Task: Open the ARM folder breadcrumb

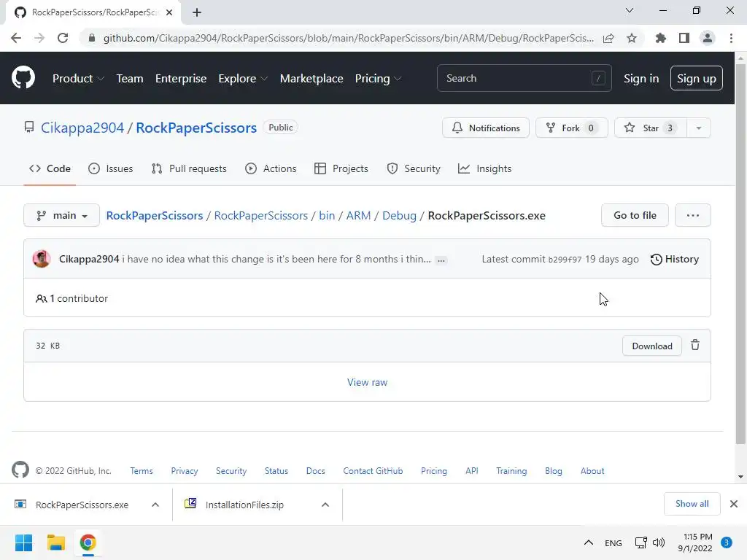Action: click(358, 215)
